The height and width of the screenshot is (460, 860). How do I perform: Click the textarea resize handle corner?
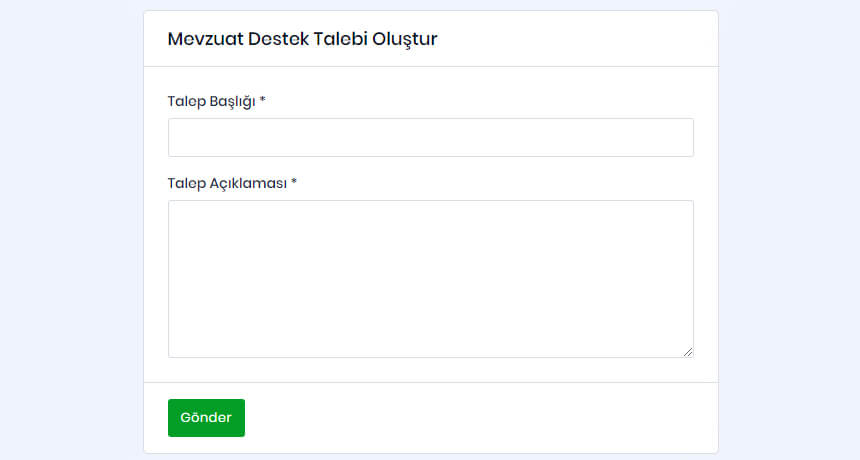click(688, 352)
